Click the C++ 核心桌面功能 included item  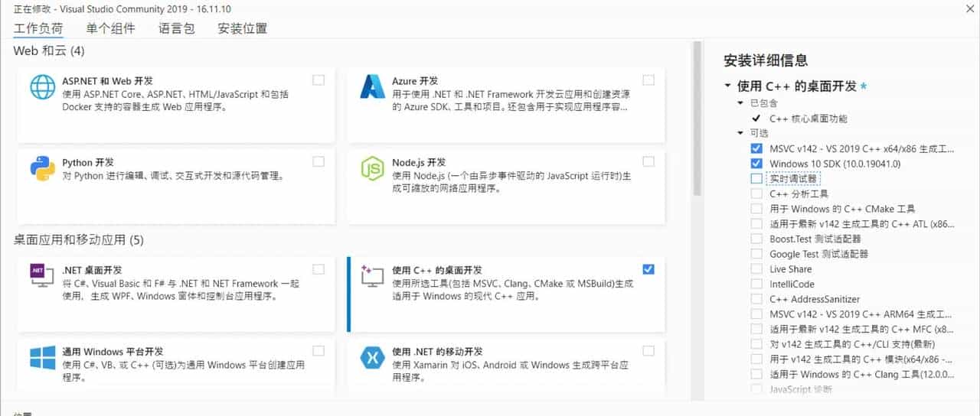pyautogui.click(x=808, y=119)
